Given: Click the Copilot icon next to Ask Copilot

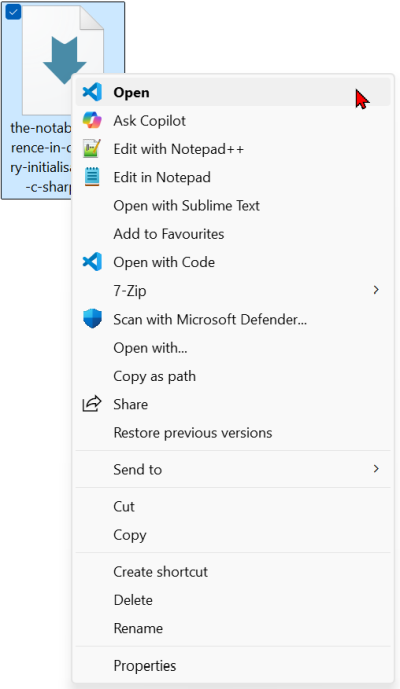Looking at the screenshot, I should tap(92, 120).
